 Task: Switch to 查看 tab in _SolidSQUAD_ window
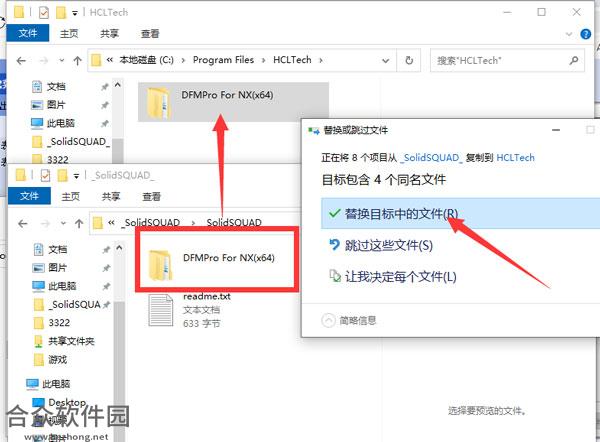152,196
